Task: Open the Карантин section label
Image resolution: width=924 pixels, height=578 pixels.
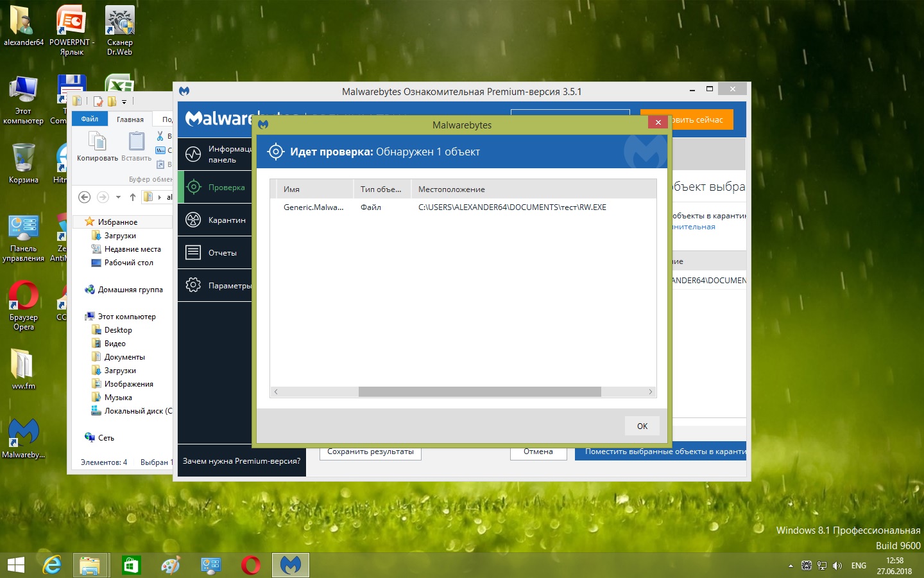Action: click(x=227, y=220)
